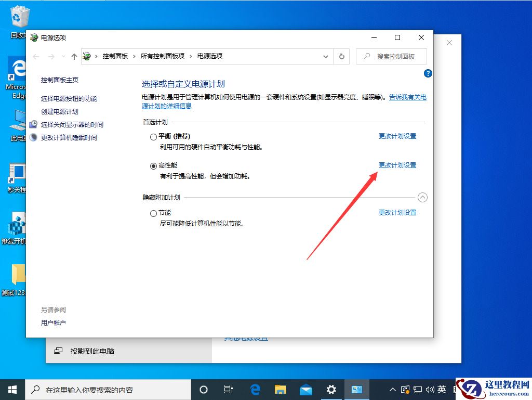Select the 节能 power plan radio button
The width and height of the screenshot is (532, 400).
[153, 213]
